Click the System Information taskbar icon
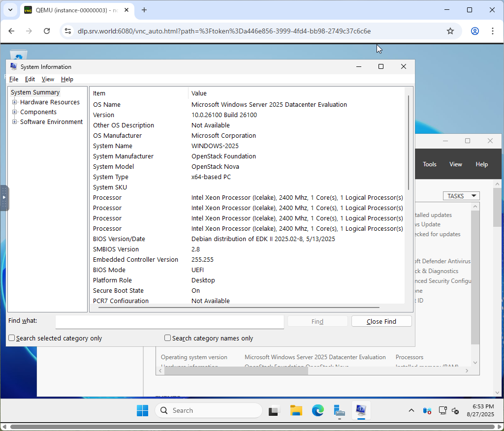The width and height of the screenshot is (504, 431). click(x=361, y=410)
